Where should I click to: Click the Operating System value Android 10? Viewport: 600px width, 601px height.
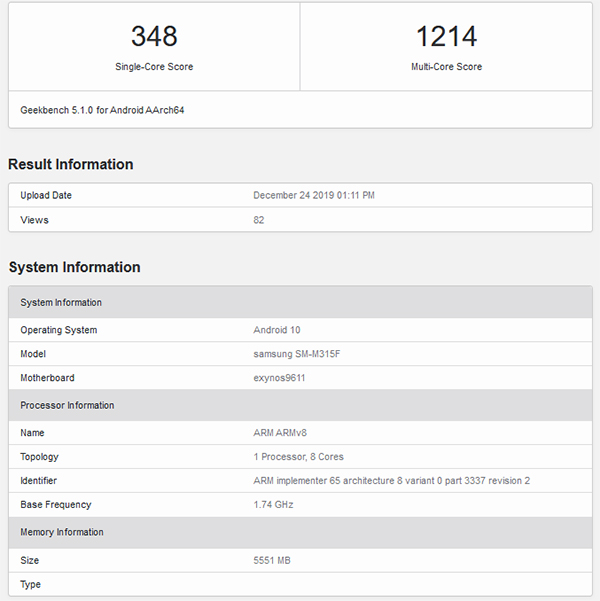277,330
